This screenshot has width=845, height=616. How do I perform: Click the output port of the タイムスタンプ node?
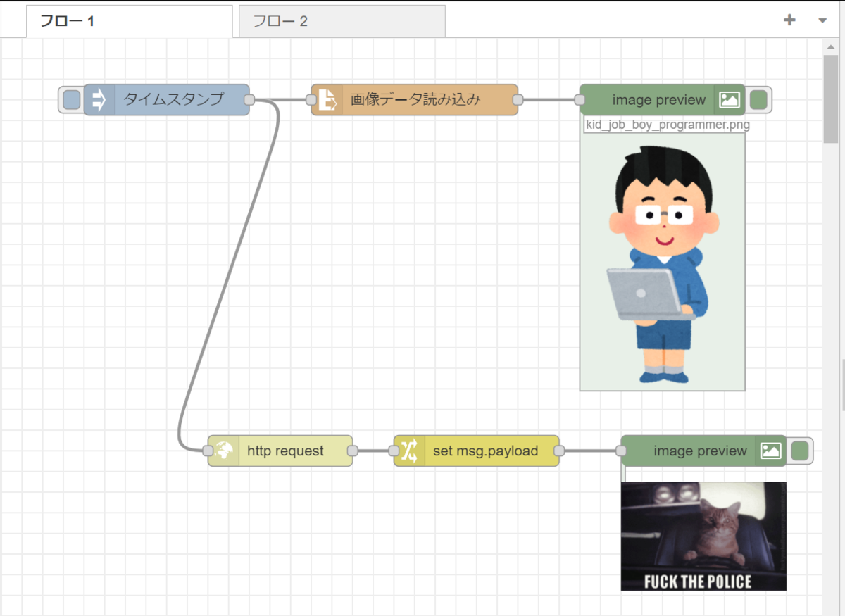(x=249, y=100)
